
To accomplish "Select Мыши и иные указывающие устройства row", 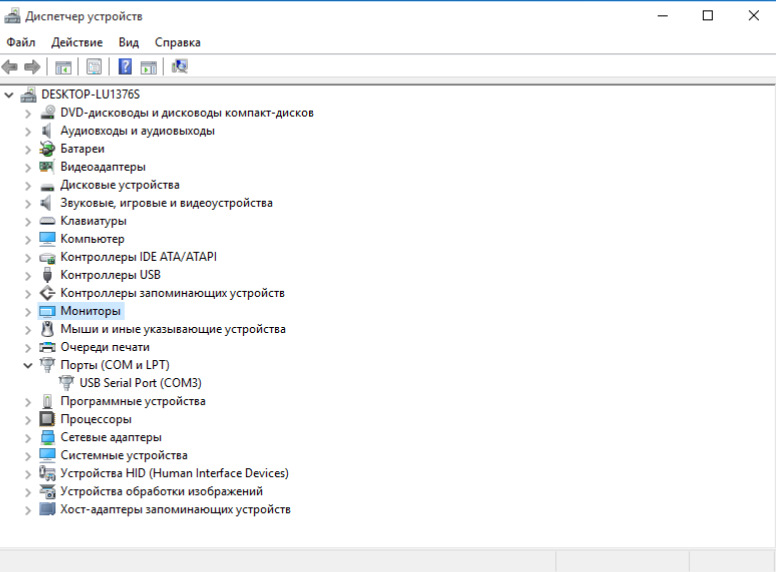I will 173,329.
